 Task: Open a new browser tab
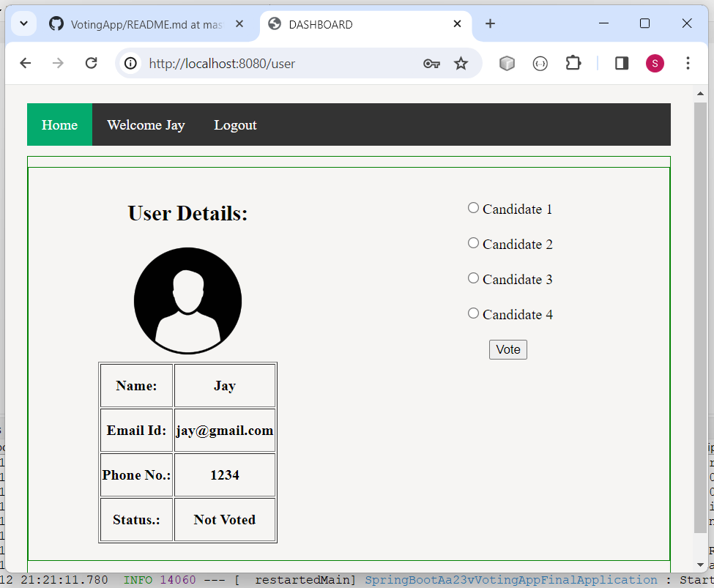click(x=490, y=23)
